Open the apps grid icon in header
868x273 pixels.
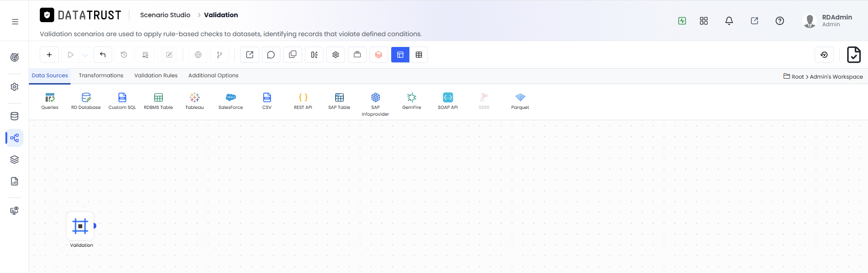[704, 21]
